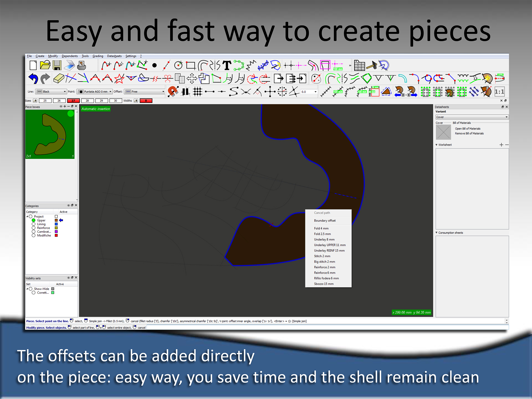Select the Text tool T icon
Viewport: 532px width, 399px height.
point(227,65)
